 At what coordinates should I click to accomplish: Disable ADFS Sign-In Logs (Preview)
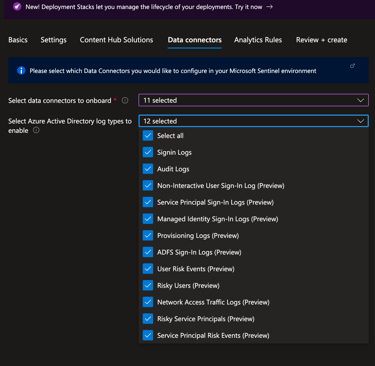click(x=148, y=252)
